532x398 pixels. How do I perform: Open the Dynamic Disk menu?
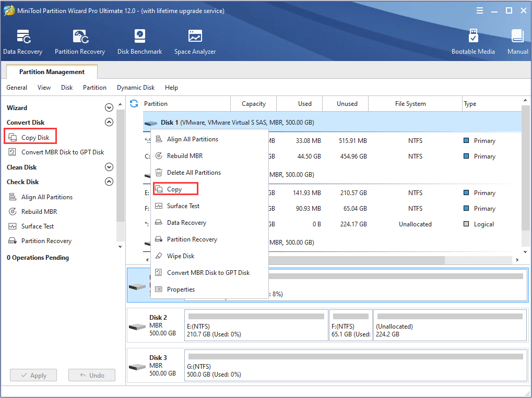pyautogui.click(x=136, y=88)
